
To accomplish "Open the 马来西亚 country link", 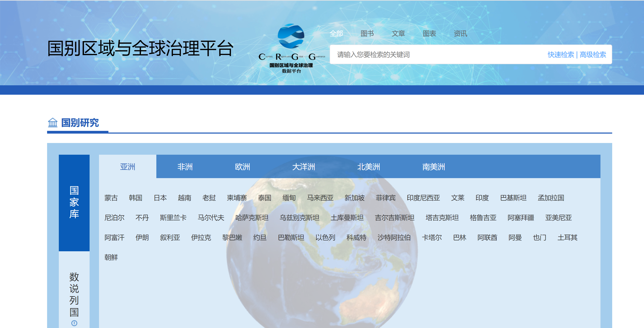I will [x=320, y=198].
